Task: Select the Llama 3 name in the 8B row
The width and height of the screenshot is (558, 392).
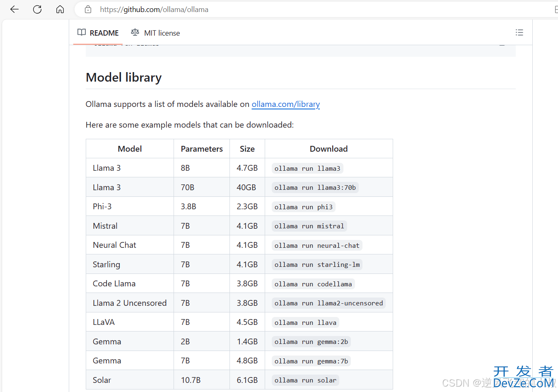Action: [107, 168]
